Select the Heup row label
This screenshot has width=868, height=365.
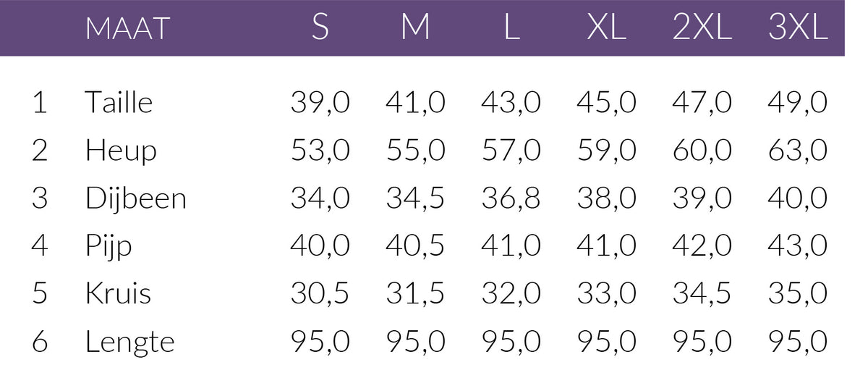pyautogui.click(x=121, y=150)
